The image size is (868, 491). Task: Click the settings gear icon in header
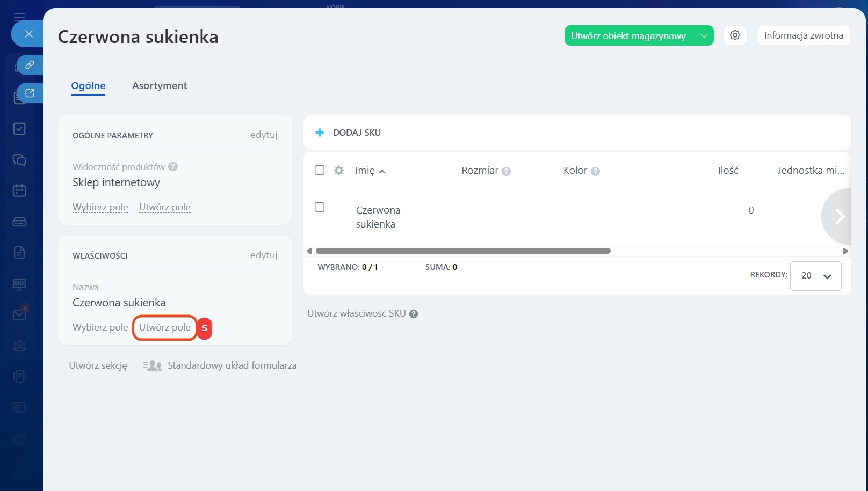pyautogui.click(x=735, y=35)
